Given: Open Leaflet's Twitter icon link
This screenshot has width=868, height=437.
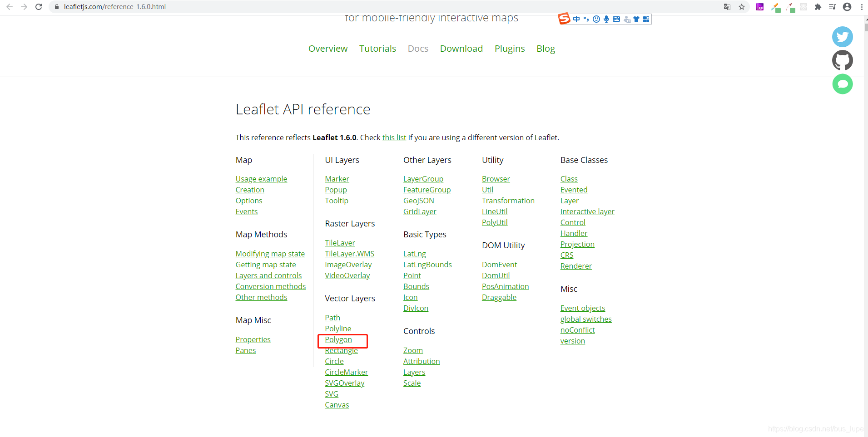Looking at the screenshot, I should pyautogui.click(x=843, y=37).
